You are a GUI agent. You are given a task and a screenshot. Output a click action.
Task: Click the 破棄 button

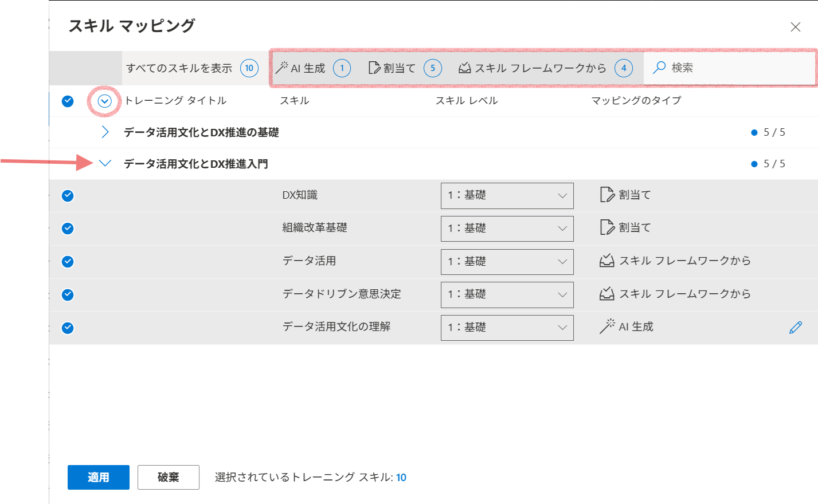pyautogui.click(x=169, y=477)
